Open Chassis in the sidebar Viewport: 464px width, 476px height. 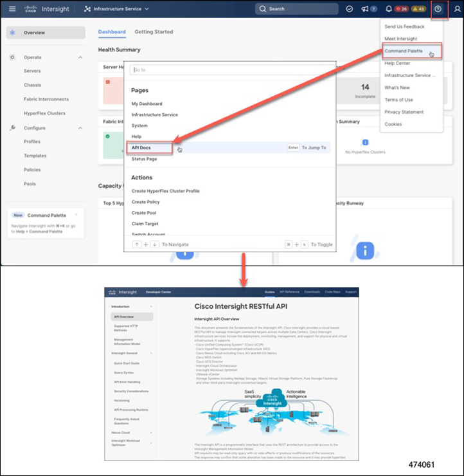32,85
